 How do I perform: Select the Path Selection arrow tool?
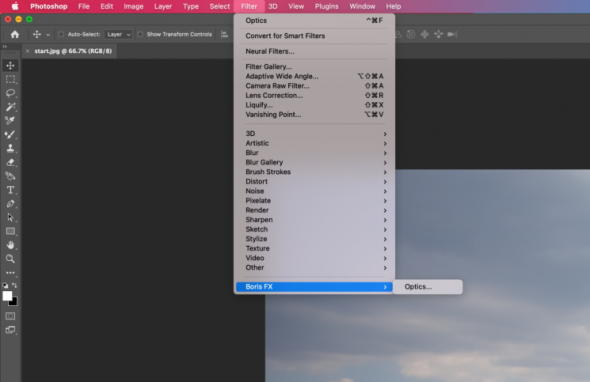pyautogui.click(x=10, y=218)
